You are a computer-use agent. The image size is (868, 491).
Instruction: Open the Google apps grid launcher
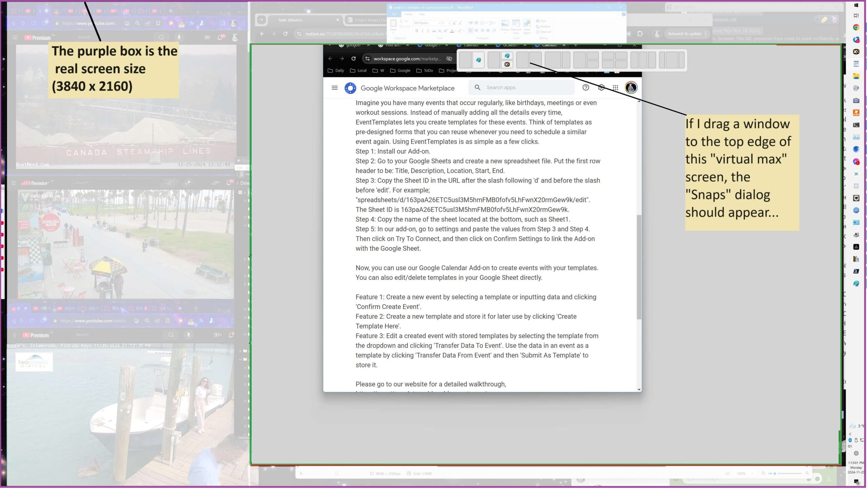click(x=615, y=88)
